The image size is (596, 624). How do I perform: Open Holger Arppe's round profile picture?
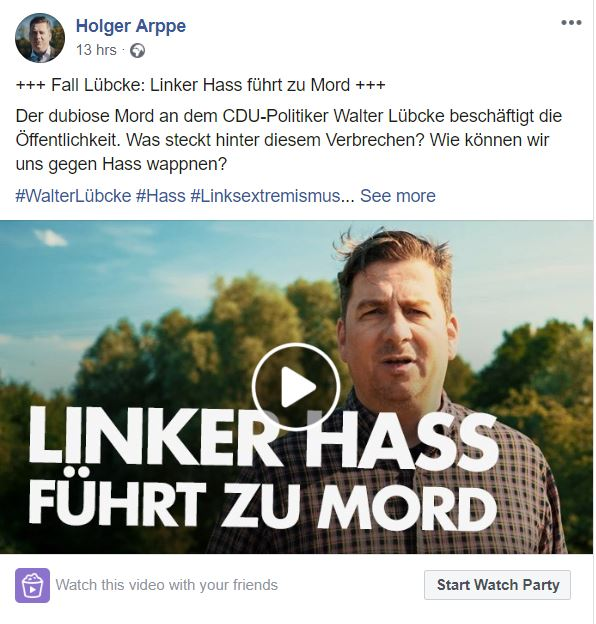coord(40,38)
